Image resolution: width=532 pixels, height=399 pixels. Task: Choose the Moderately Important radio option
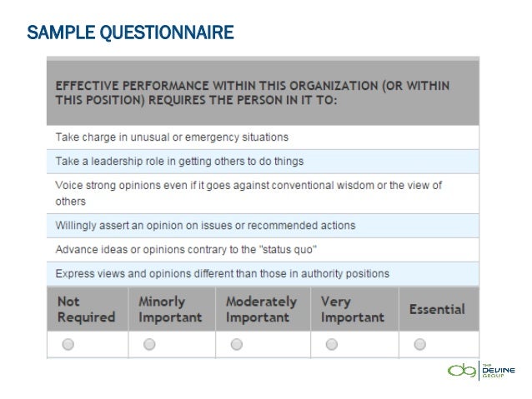point(237,344)
